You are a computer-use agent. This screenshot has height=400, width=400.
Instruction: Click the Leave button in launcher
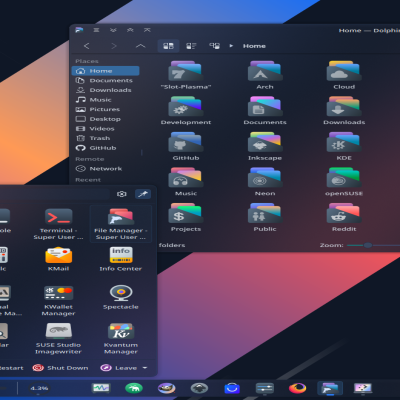[119, 368]
